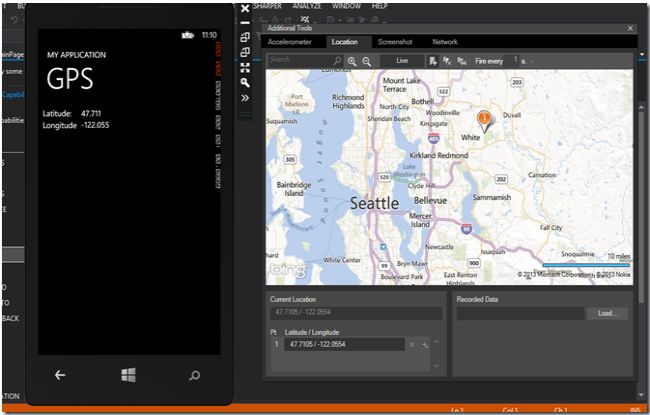
Task: Open the Screenshot tab
Action: [x=395, y=42]
